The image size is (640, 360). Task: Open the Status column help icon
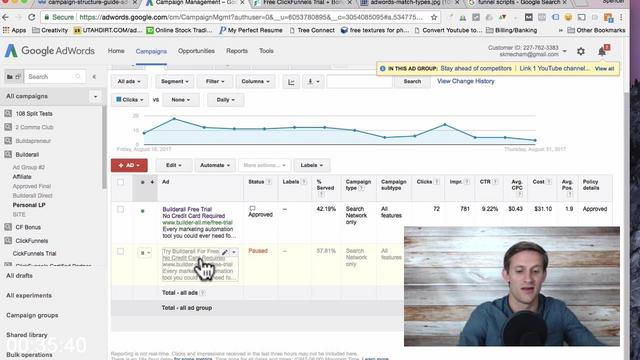coord(269,182)
